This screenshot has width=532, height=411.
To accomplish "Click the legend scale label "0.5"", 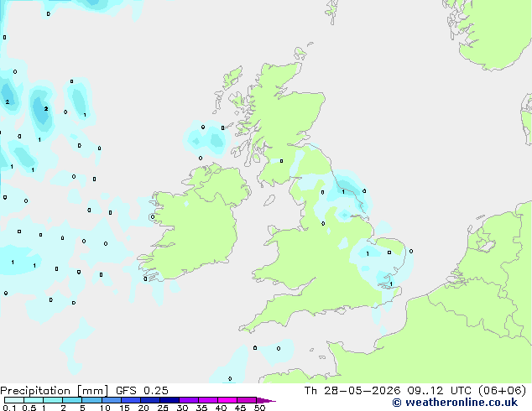I will (29, 408).
